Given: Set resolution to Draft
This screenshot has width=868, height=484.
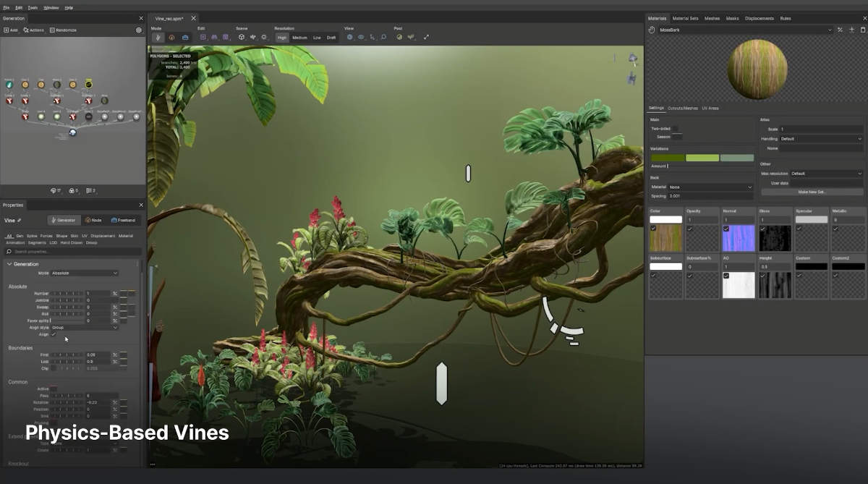Looking at the screenshot, I should coord(331,38).
